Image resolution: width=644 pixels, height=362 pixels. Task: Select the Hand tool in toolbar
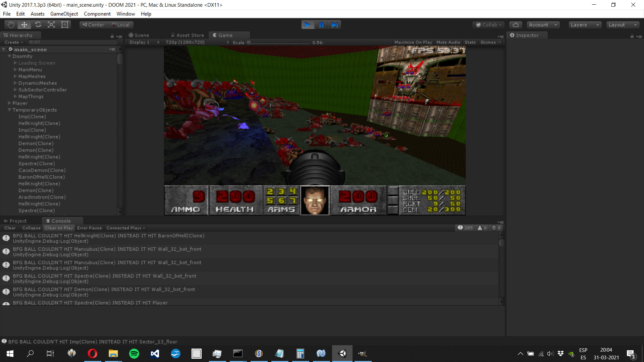11,25
